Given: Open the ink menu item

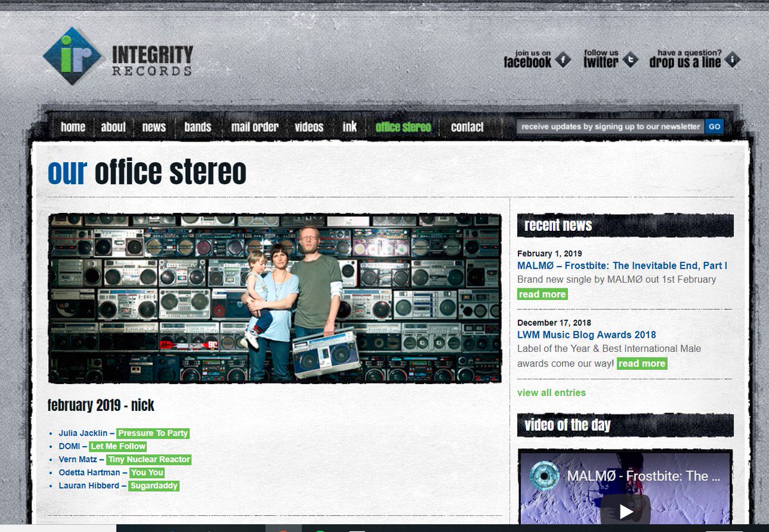Looking at the screenshot, I should click(x=349, y=127).
